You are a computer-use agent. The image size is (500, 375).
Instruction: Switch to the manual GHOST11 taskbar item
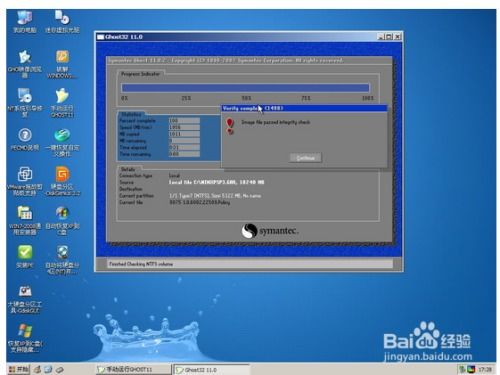[133, 369]
